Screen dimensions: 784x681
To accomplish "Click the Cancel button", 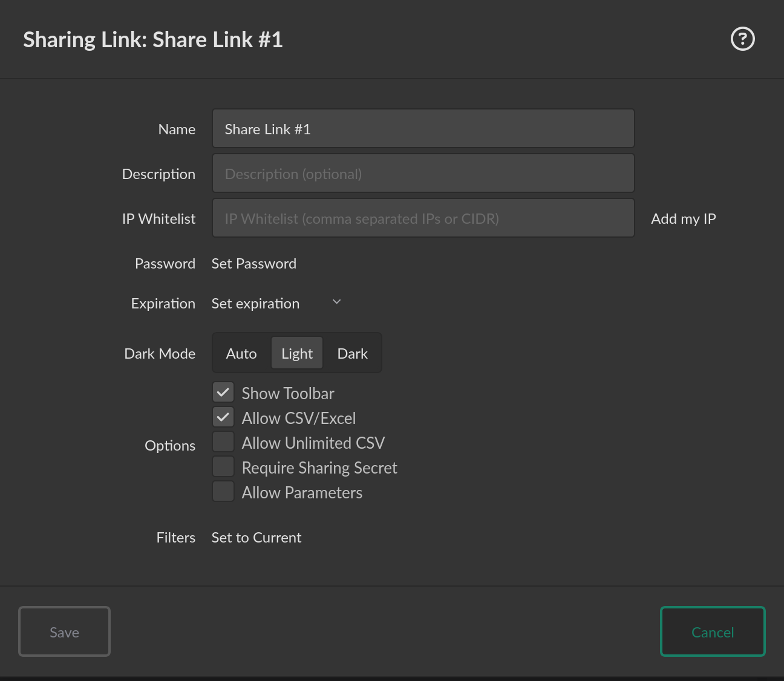I will tap(713, 631).
